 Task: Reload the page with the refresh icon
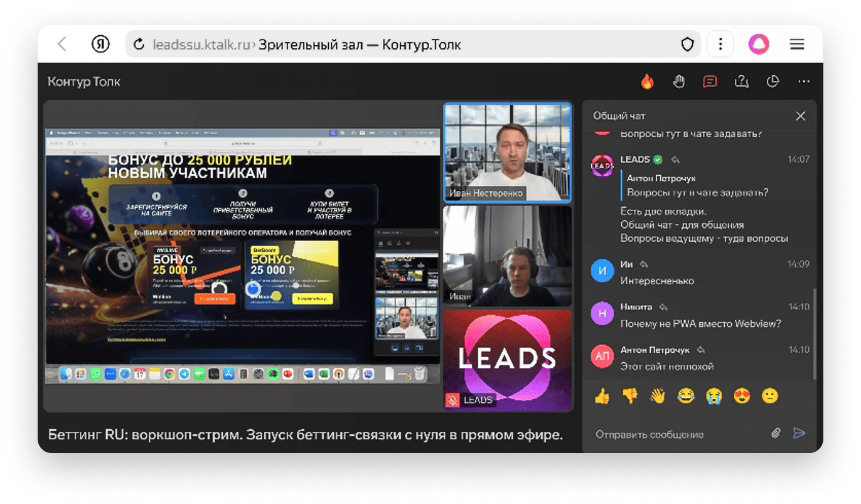point(140,45)
